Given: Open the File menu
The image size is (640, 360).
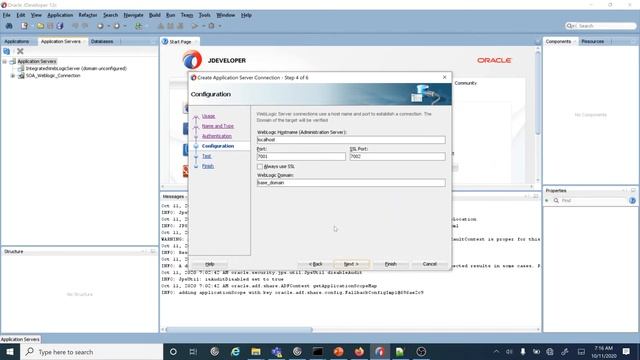Looking at the screenshot, I should (7, 15).
